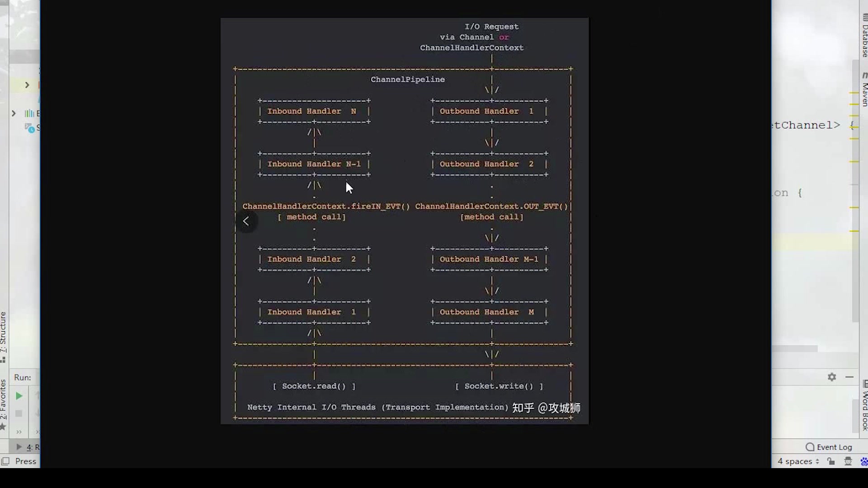This screenshot has height=488, width=868.
Task: Click the hat-wearing inspector icon
Action: (848, 461)
